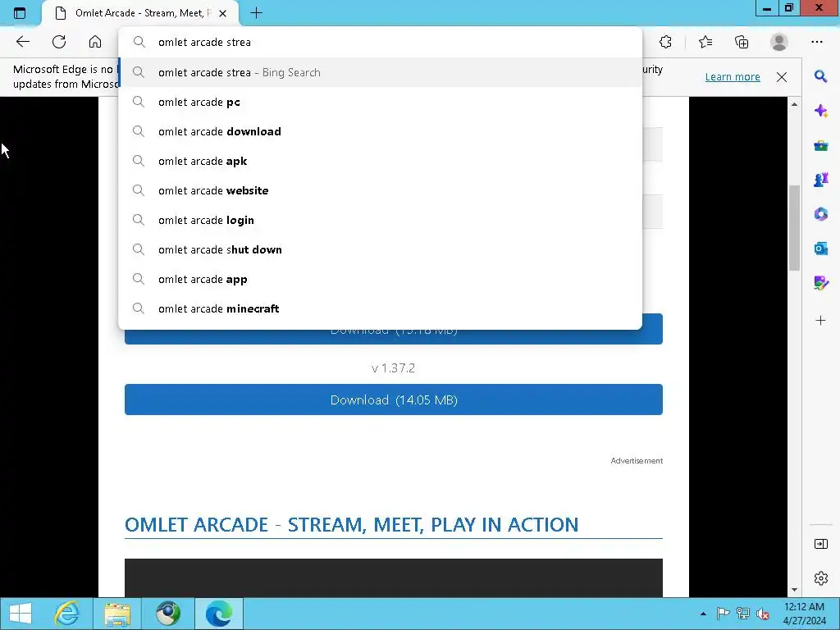Open the user profile avatar

coord(779,42)
